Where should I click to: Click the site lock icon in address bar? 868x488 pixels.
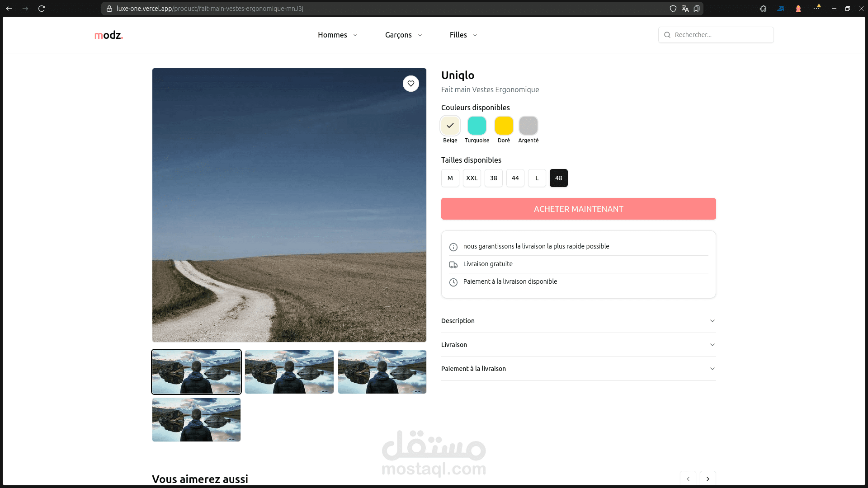109,9
